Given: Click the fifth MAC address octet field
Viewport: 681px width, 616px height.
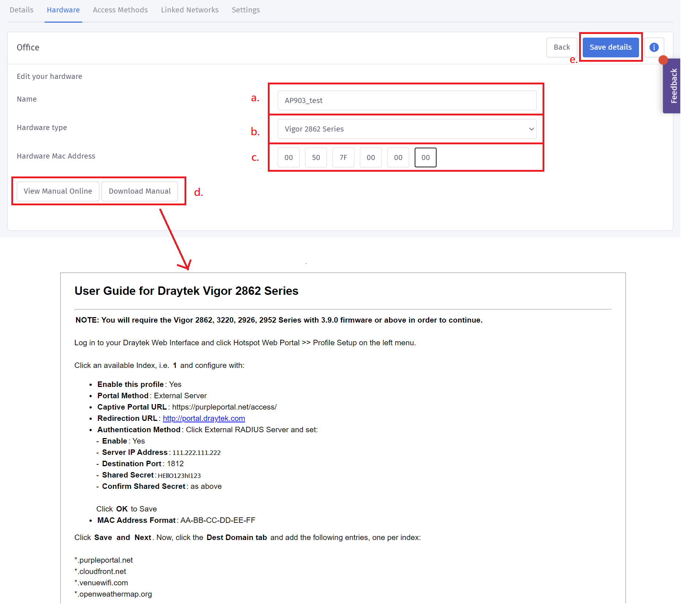Looking at the screenshot, I should [x=398, y=157].
